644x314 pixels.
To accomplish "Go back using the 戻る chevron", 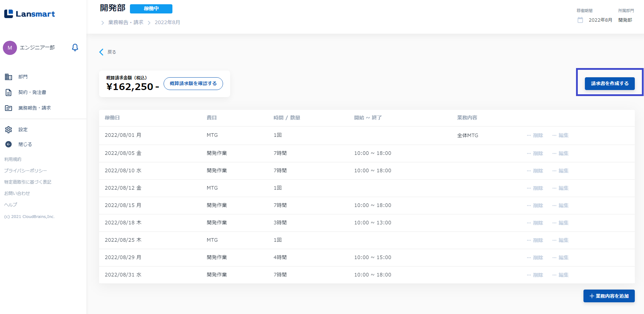I will click(102, 52).
